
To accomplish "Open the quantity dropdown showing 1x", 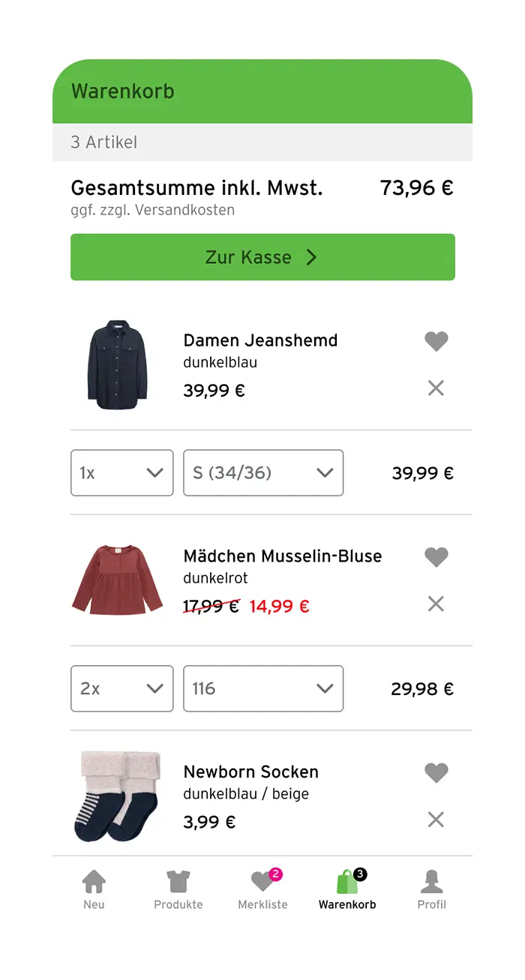I will (121, 473).
